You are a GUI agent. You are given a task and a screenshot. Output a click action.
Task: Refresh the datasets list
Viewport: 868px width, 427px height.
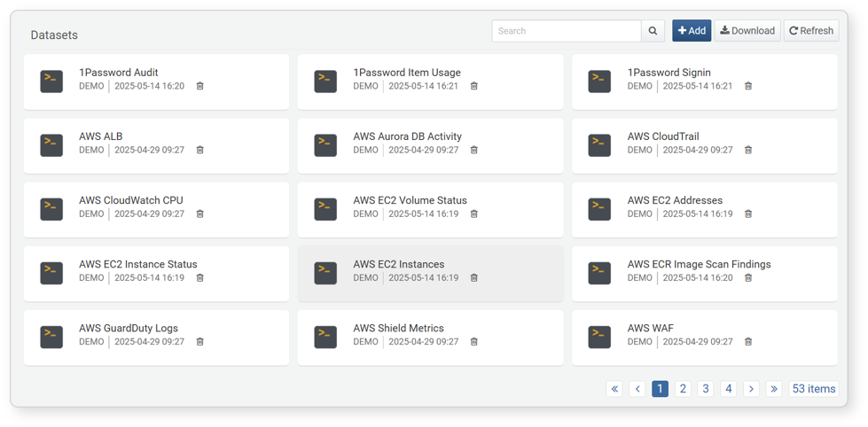(x=811, y=31)
